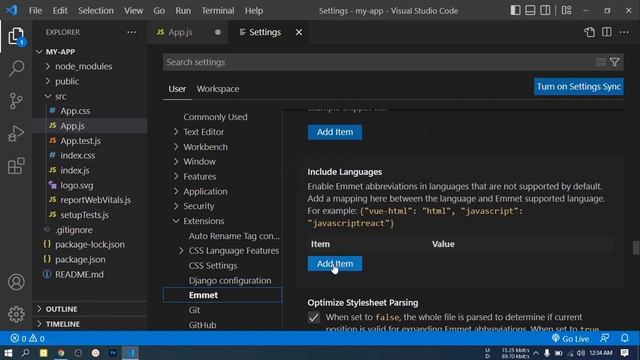Open editor more actions ellipsis

[624, 32]
